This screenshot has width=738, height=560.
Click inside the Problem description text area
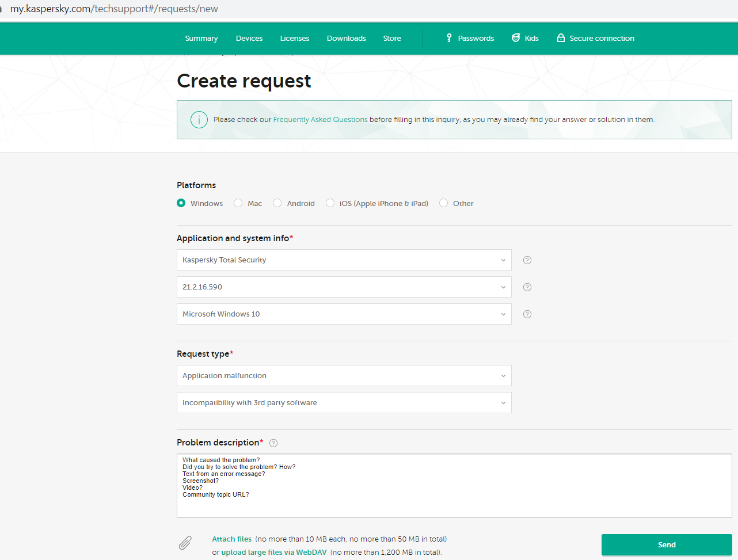click(454, 486)
